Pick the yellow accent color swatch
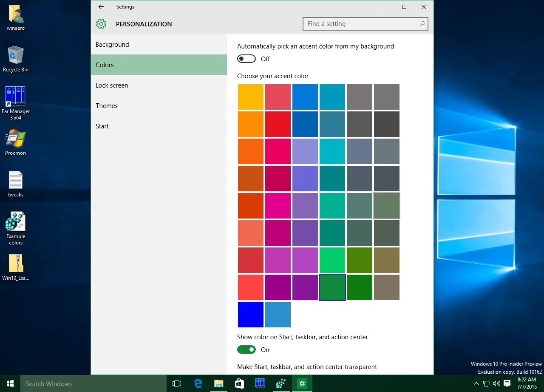The image size is (544, 392). click(x=251, y=97)
